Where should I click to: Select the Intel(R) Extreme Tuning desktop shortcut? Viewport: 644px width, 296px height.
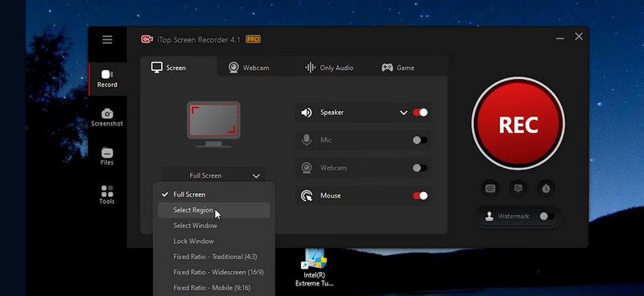pyautogui.click(x=314, y=268)
